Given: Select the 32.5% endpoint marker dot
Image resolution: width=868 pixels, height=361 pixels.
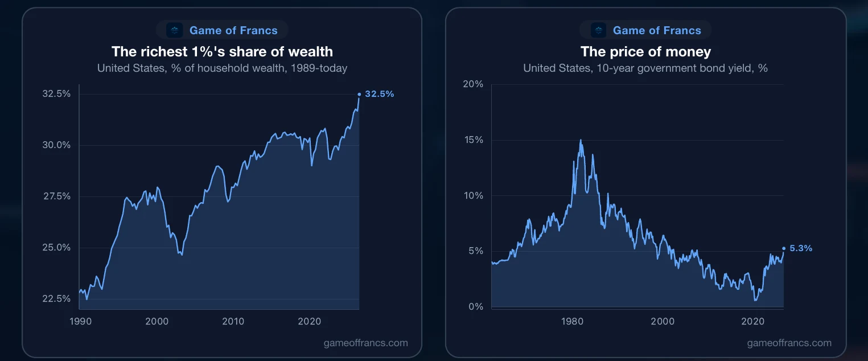Looking at the screenshot, I should [359, 94].
